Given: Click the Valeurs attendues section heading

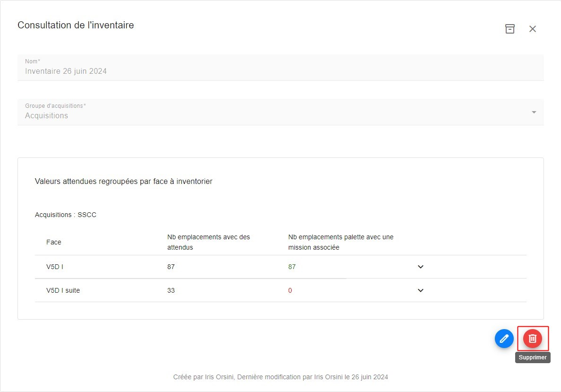Looking at the screenshot, I should coord(123,181).
